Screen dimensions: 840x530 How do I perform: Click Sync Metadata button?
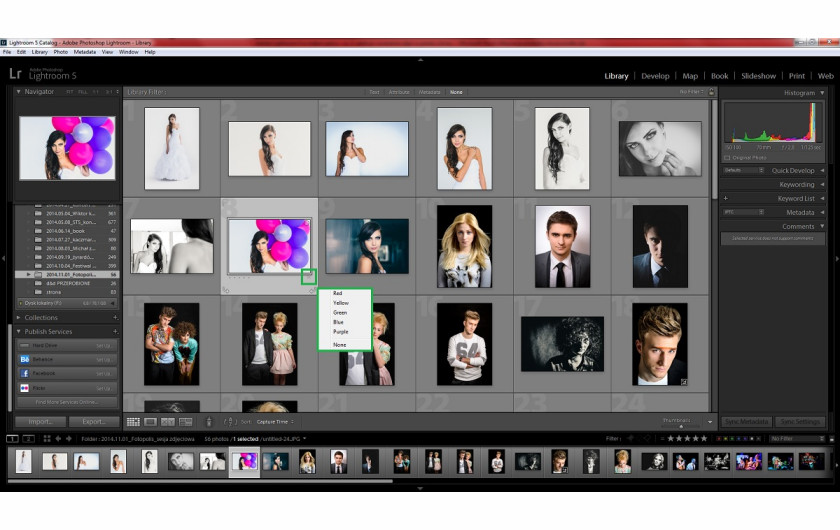(x=746, y=422)
